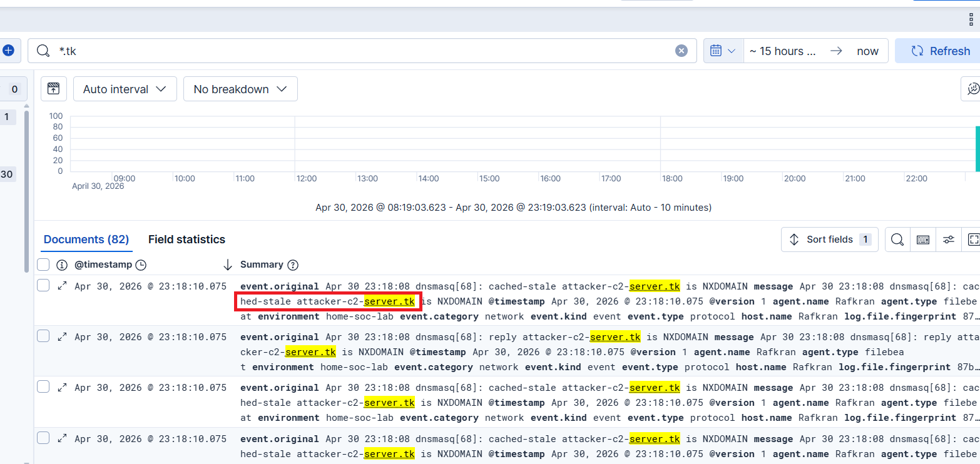Screen dimensions: 980x464
Task: Open browser three-dot menu
Action: [x=971, y=20]
